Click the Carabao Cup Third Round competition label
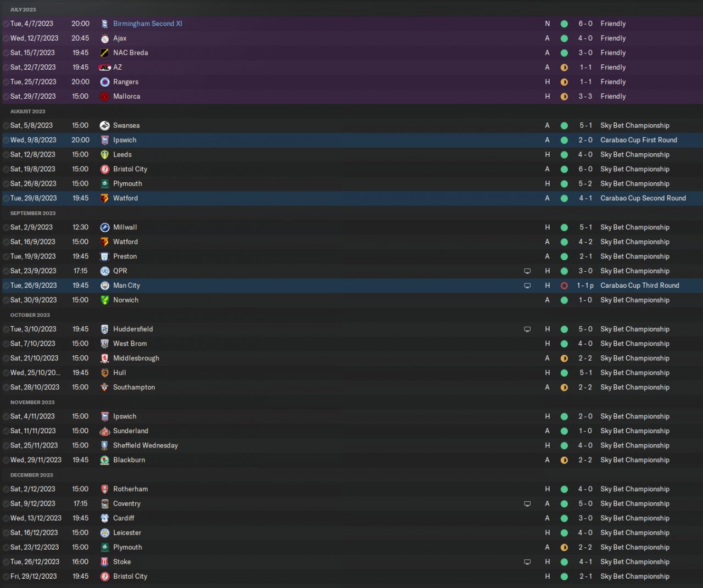Viewport: 703px width, 588px height. (x=640, y=285)
